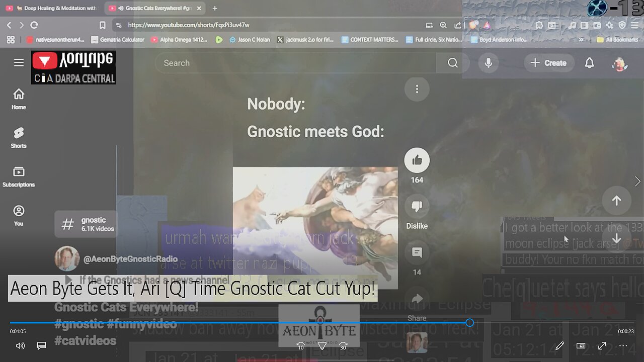644x362 pixels.
Task: Click the Aeon Byte channel avatar
Action: (x=67, y=259)
